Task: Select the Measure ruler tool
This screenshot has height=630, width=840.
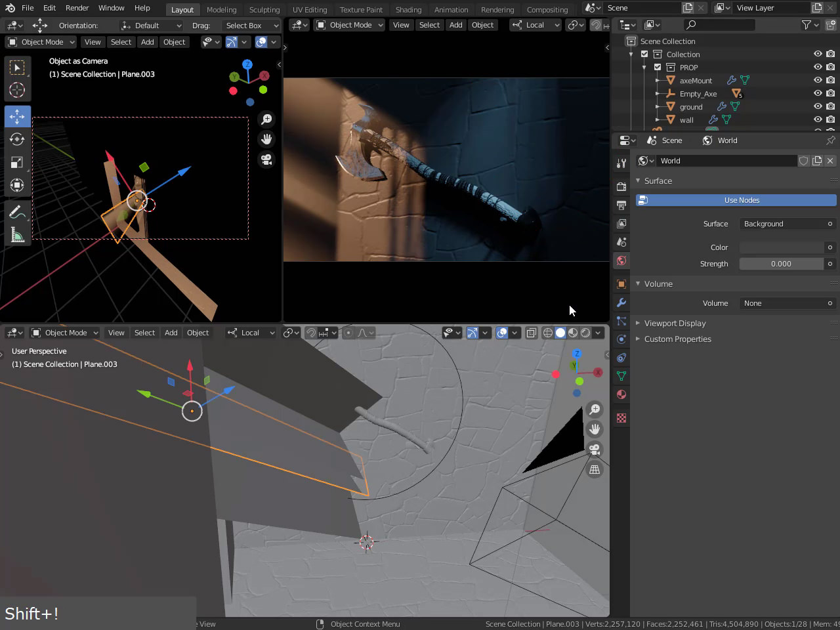Action: pyautogui.click(x=17, y=235)
